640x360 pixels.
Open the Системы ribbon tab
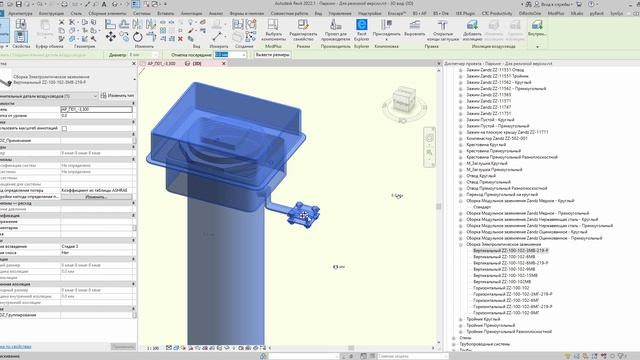142,13
